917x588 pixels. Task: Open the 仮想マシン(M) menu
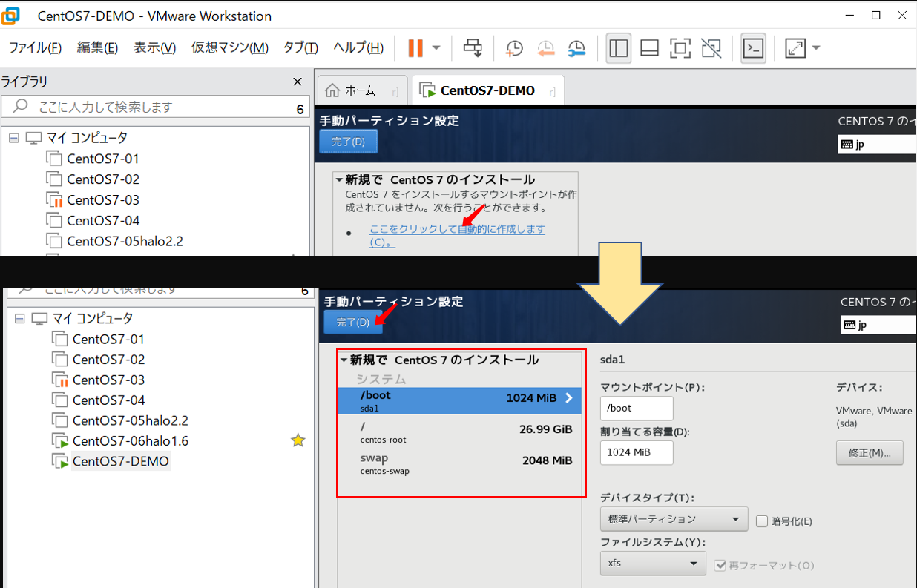(230, 48)
